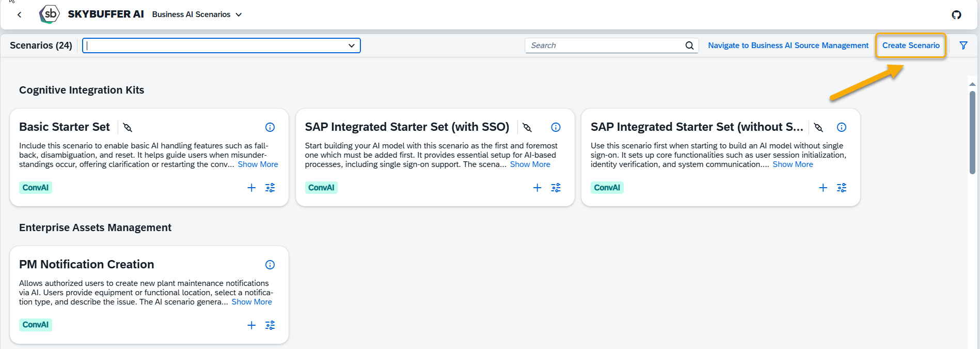Add the SAP Starter Set without SSO
The height and width of the screenshot is (349, 980).
coord(823,188)
